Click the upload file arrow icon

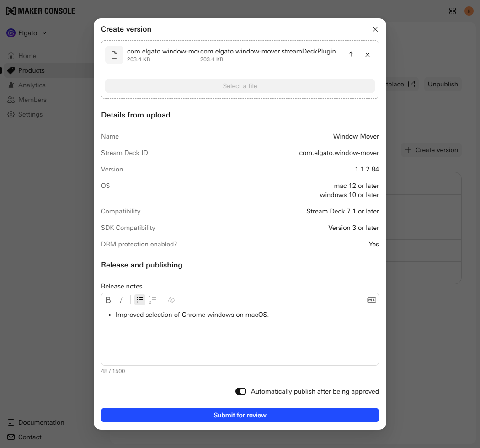[x=351, y=55]
